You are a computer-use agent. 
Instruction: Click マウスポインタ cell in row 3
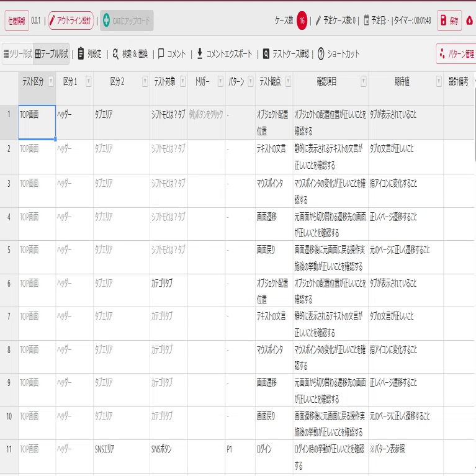point(274,191)
